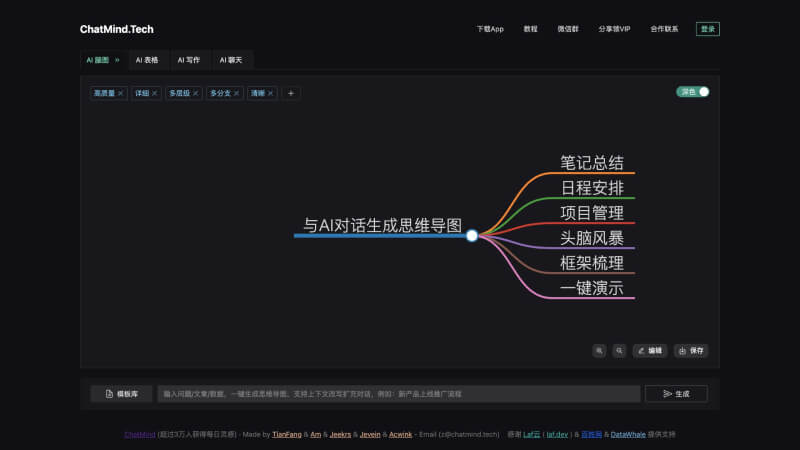The image size is (800, 450).
Task: Remove the 清晰 tag with its X
Action: [x=271, y=93]
